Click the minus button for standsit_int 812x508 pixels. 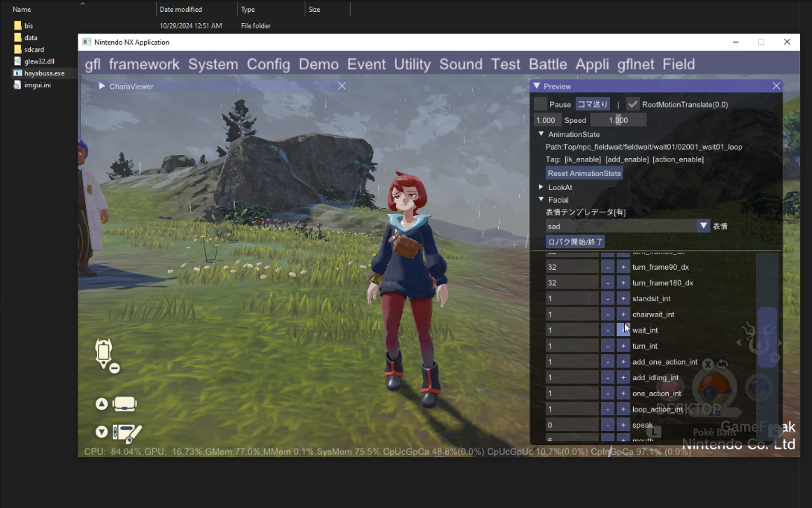[607, 299]
